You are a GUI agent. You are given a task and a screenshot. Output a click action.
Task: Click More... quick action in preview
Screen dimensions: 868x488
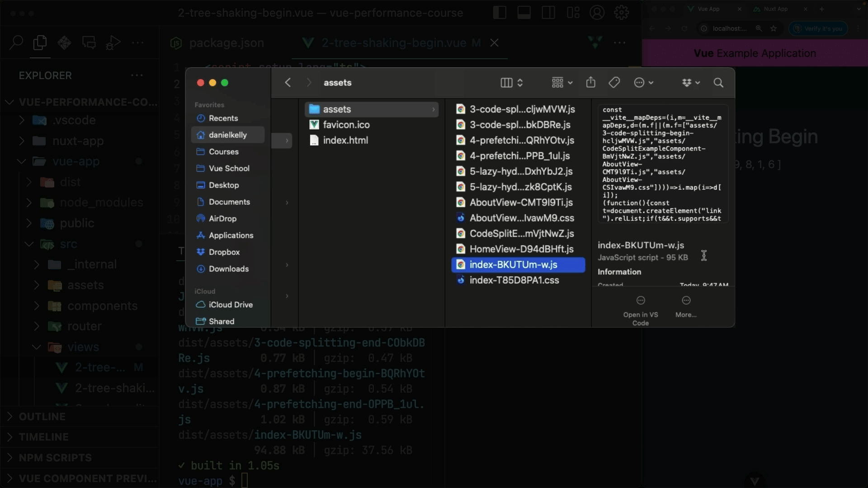[686, 307]
